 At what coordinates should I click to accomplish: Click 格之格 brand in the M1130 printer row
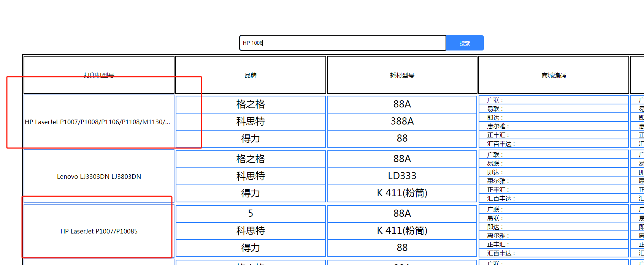click(x=251, y=104)
